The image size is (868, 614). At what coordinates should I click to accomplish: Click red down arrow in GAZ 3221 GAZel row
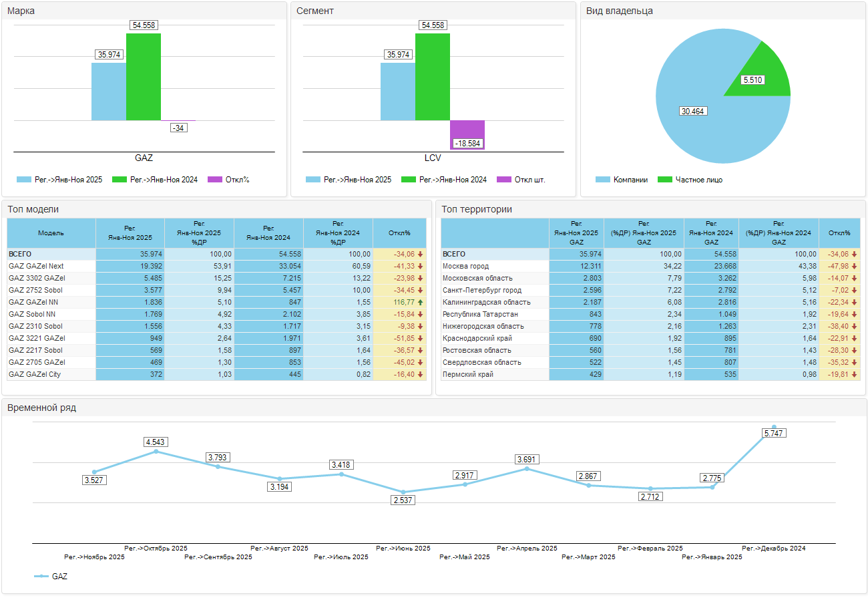[421, 339]
